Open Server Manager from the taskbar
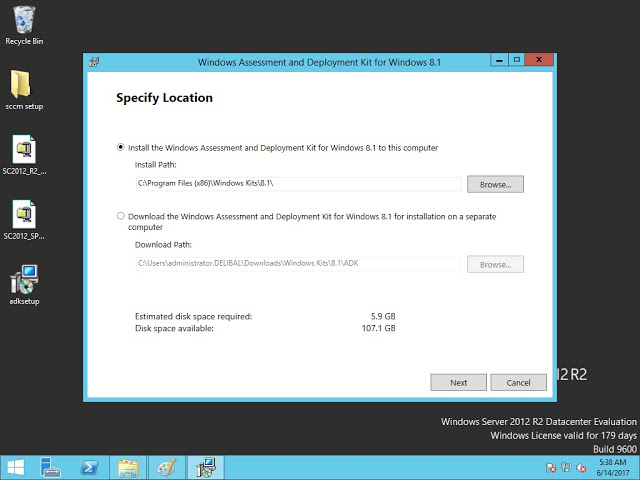 51,467
